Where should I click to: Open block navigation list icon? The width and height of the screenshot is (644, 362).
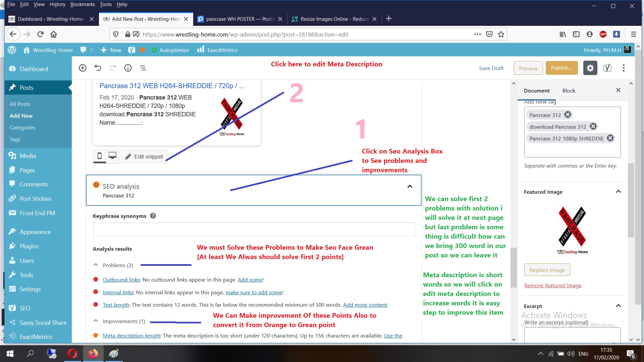coord(143,68)
